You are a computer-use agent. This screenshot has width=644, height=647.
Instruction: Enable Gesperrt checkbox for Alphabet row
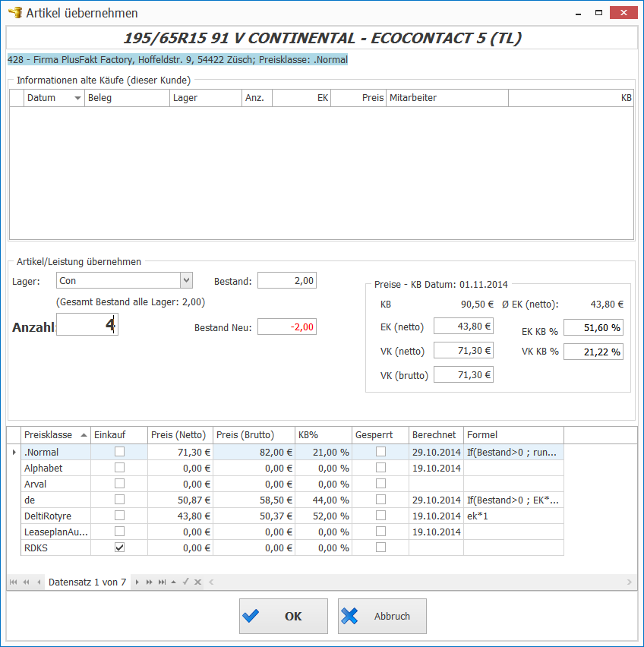click(380, 468)
